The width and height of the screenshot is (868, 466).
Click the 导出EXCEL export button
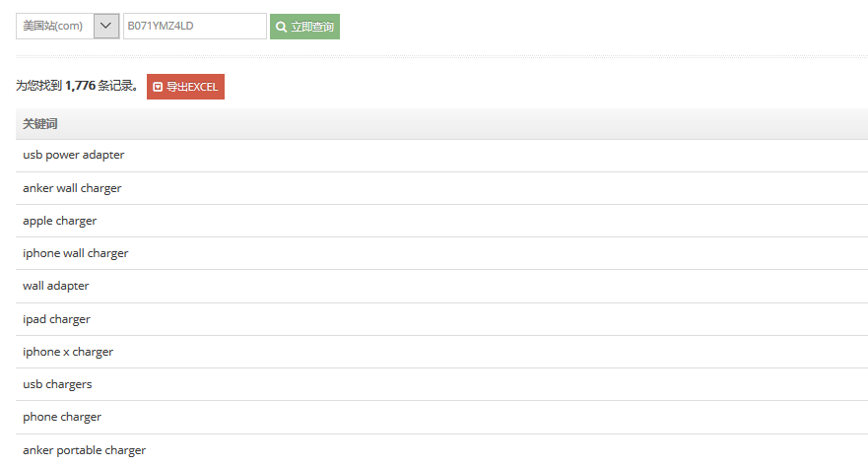pos(186,87)
